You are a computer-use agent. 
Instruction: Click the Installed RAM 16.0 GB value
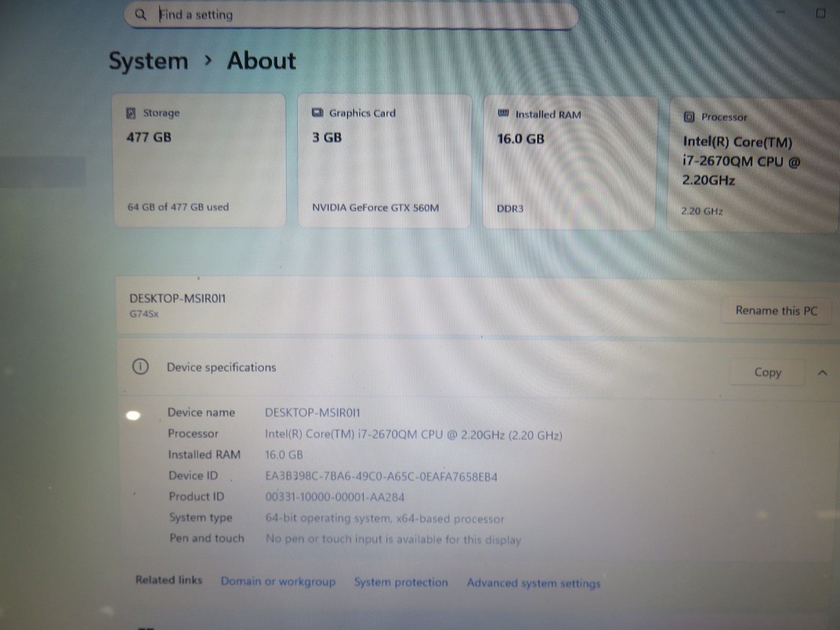click(283, 455)
